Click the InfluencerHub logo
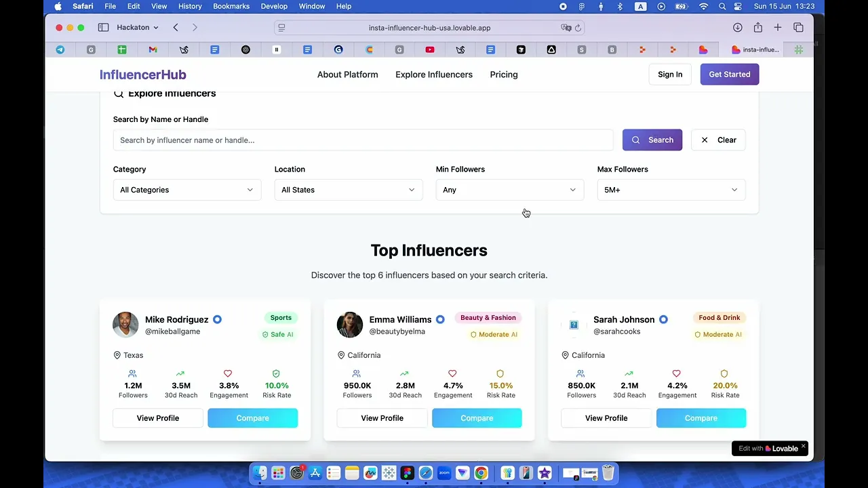 (x=143, y=75)
